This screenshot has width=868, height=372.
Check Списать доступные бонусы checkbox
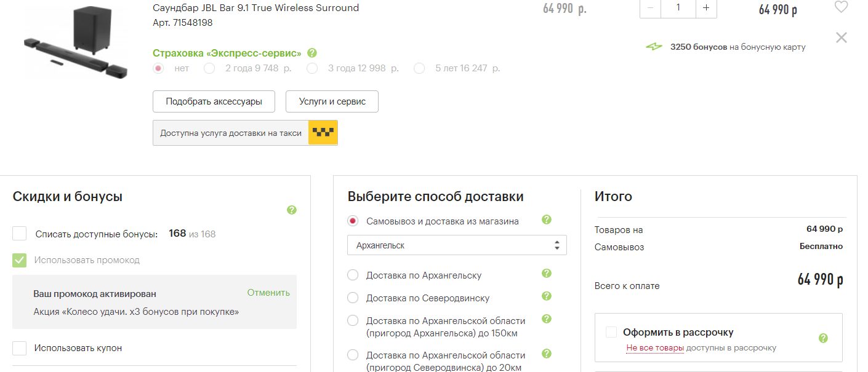pyautogui.click(x=20, y=234)
